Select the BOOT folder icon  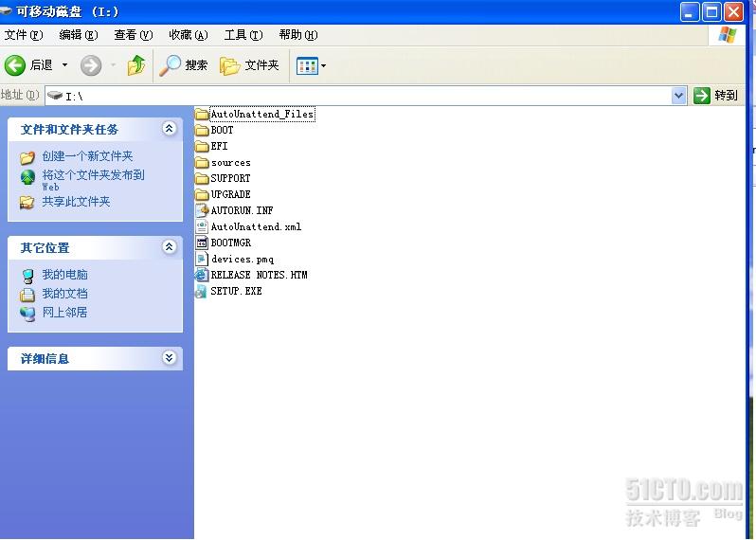[x=202, y=130]
